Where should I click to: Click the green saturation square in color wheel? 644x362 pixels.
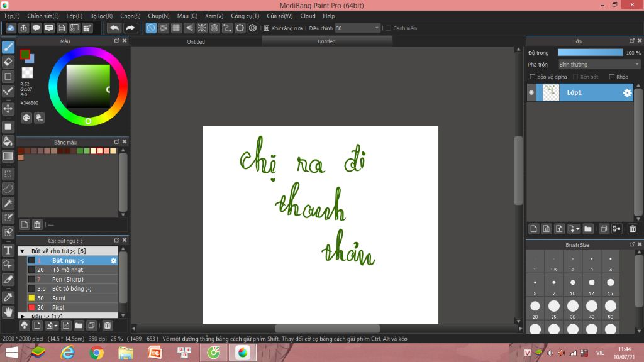tap(88, 86)
